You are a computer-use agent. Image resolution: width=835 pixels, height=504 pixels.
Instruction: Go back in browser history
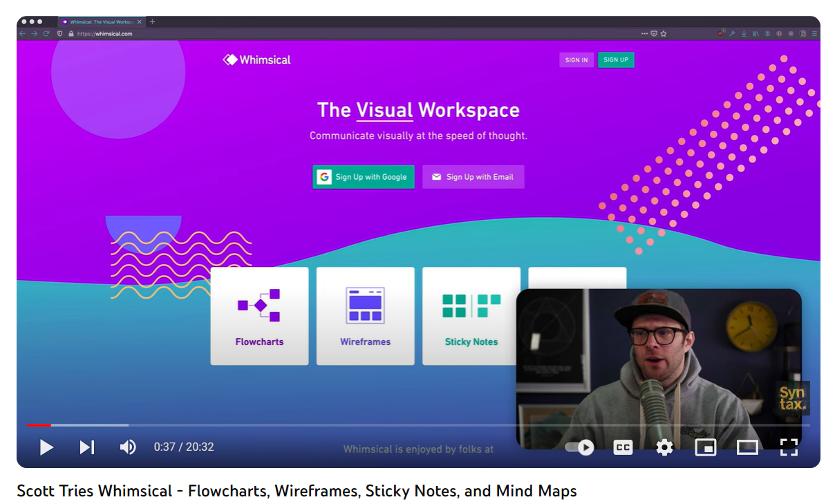click(23, 33)
